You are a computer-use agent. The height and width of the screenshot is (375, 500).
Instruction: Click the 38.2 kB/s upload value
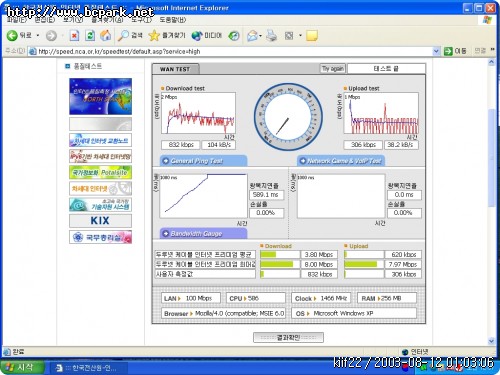tap(401, 145)
